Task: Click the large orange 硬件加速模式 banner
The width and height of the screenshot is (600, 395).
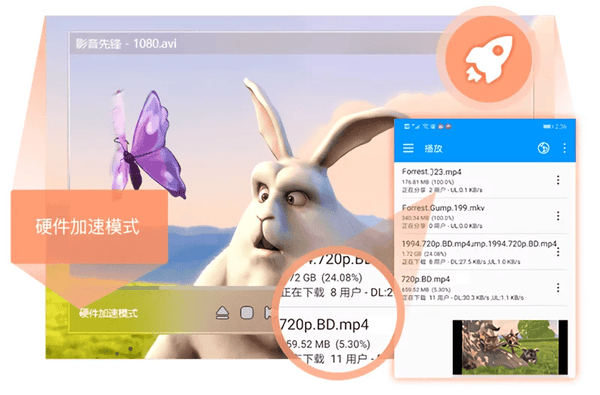Action: tap(89, 227)
